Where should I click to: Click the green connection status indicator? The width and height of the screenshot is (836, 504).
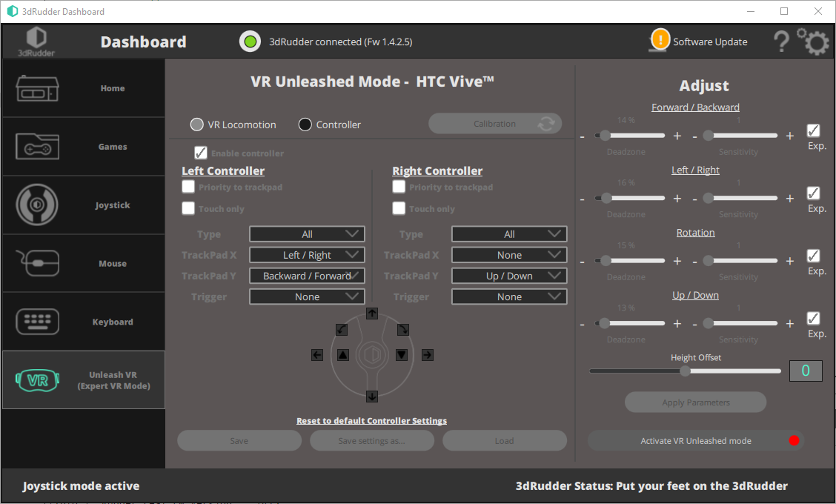250,42
